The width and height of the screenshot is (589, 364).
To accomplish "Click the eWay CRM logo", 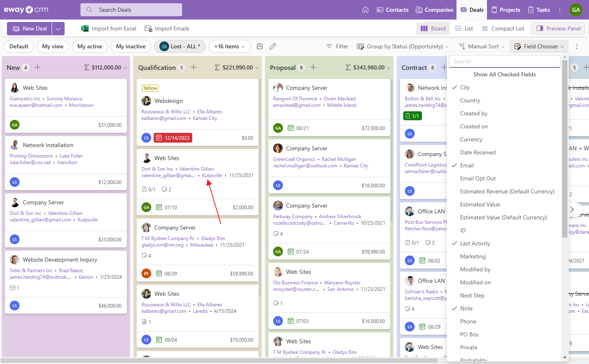I will pos(26,10).
